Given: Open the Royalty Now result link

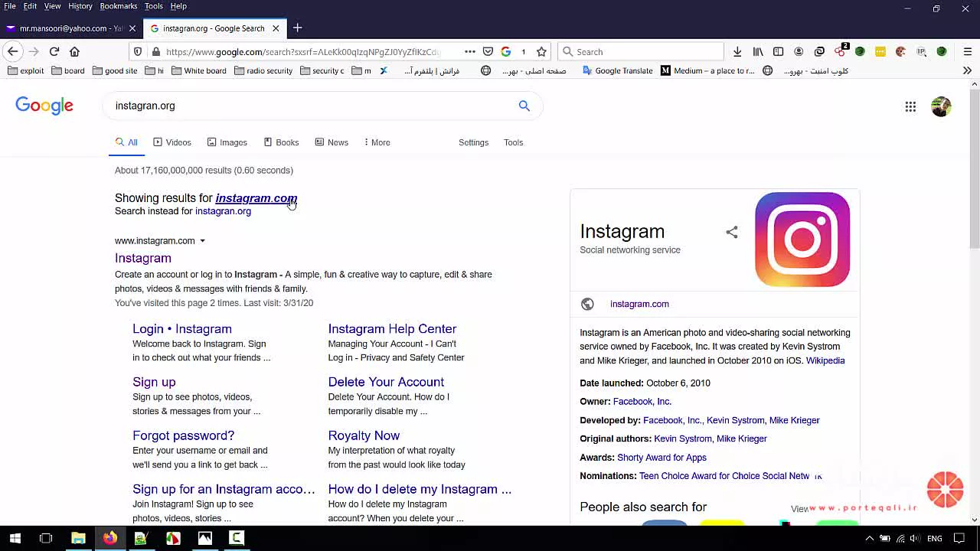Looking at the screenshot, I should (x=364, y=435).
